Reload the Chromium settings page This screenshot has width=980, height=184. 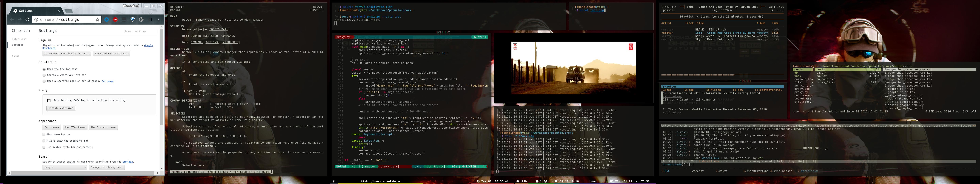point(27,19)
